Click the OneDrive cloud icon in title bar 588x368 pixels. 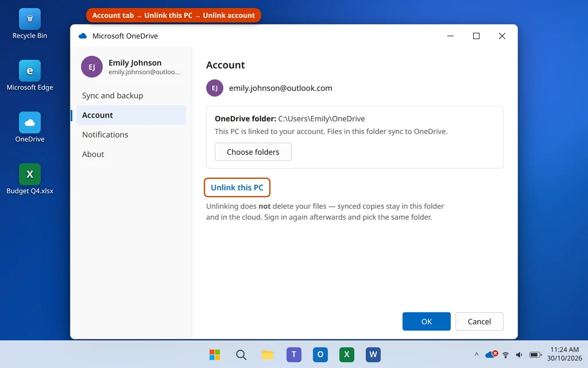[x=83, y=36]
